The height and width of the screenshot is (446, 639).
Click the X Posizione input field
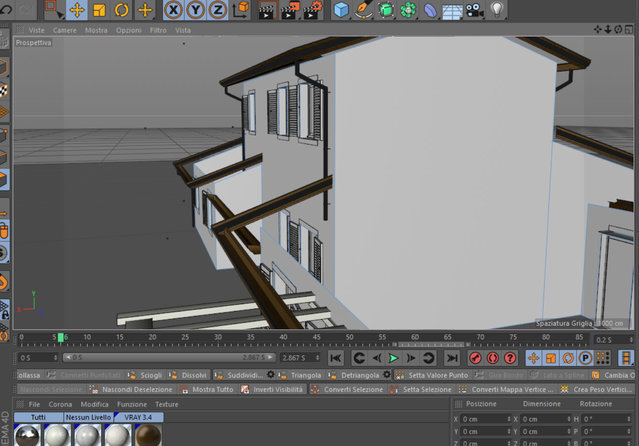coord(486,419)
